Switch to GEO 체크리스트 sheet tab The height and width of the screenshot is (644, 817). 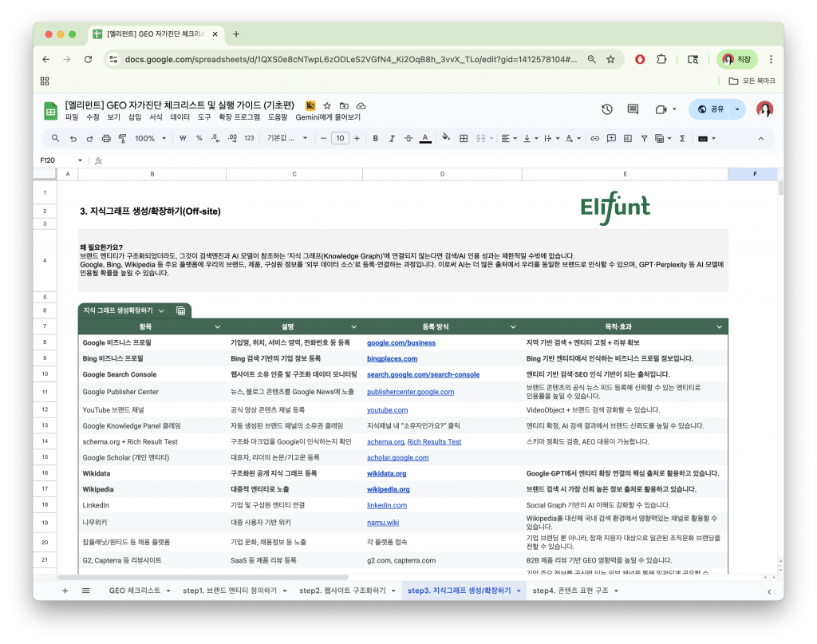click(134, 591)
